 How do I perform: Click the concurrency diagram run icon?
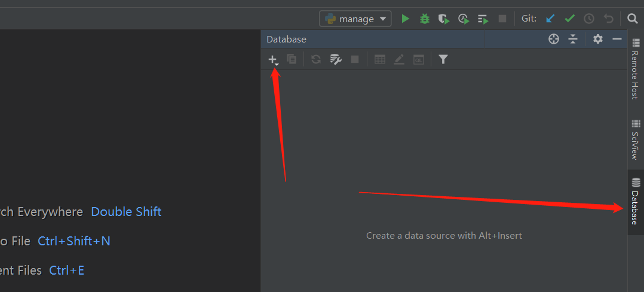point(483,19)
